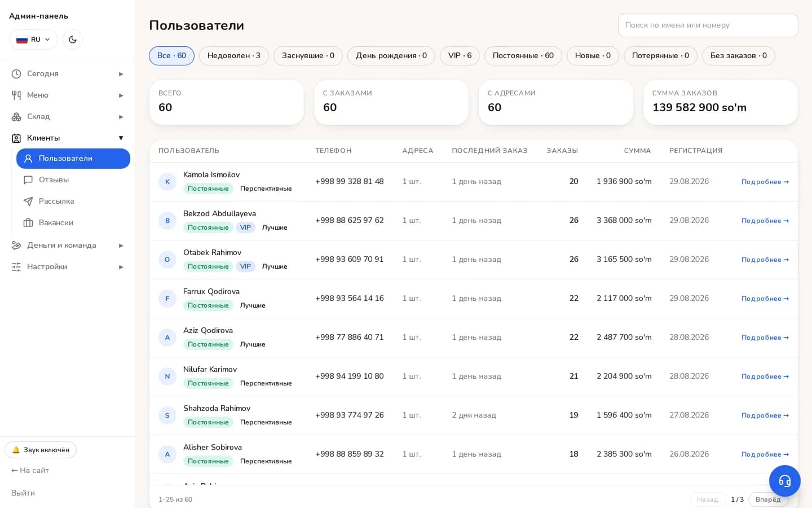Viewport: 812px width, 508px height.
Task: Click the Сегодня clock icon
Action: pos(16,74)
